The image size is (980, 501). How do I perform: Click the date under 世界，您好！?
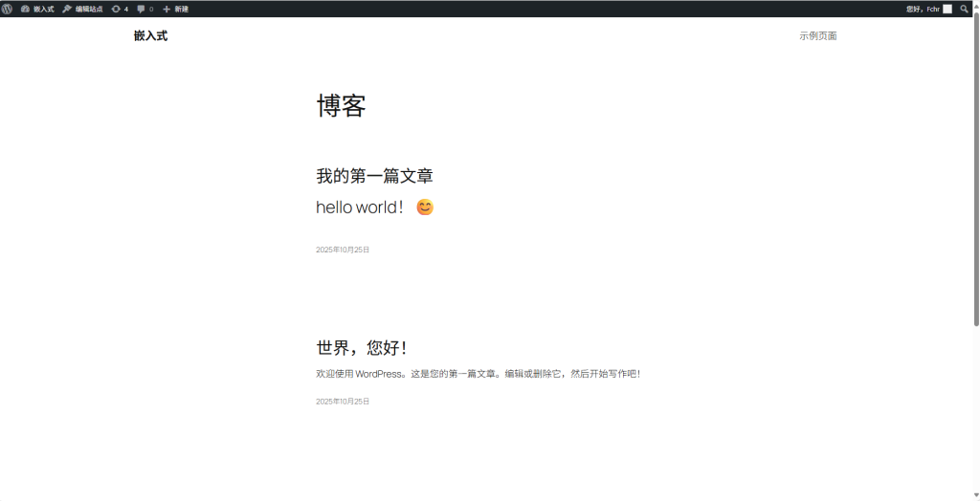coord(343,402)
